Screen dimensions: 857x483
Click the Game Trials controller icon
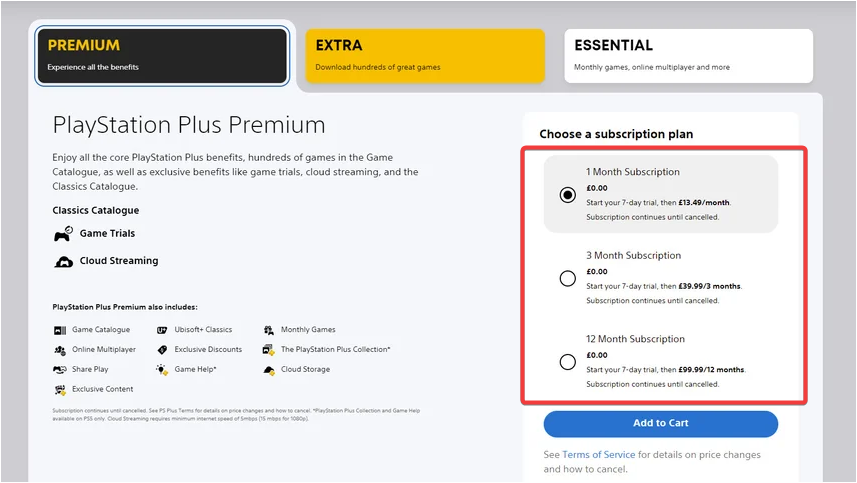[63, 234]
